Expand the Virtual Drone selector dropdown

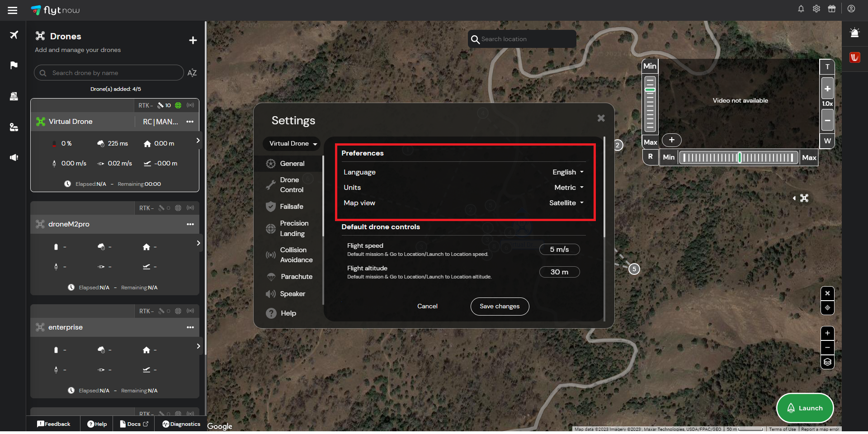tap(292, 144)
